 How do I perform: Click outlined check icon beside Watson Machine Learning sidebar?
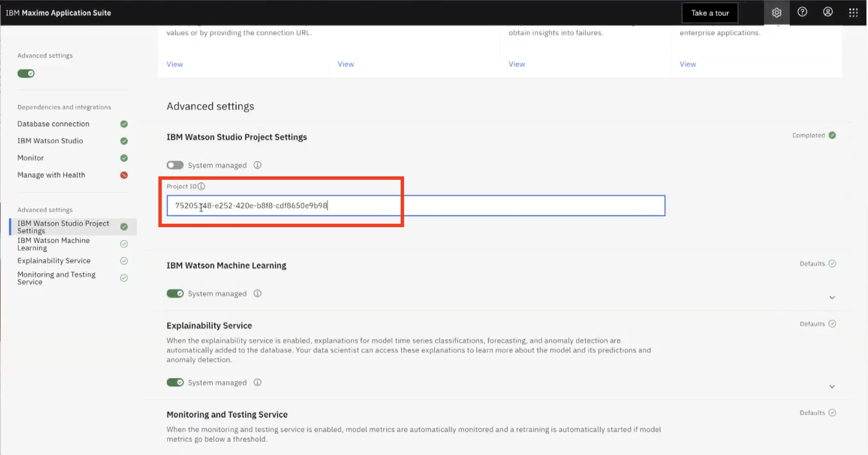[124, 244]
